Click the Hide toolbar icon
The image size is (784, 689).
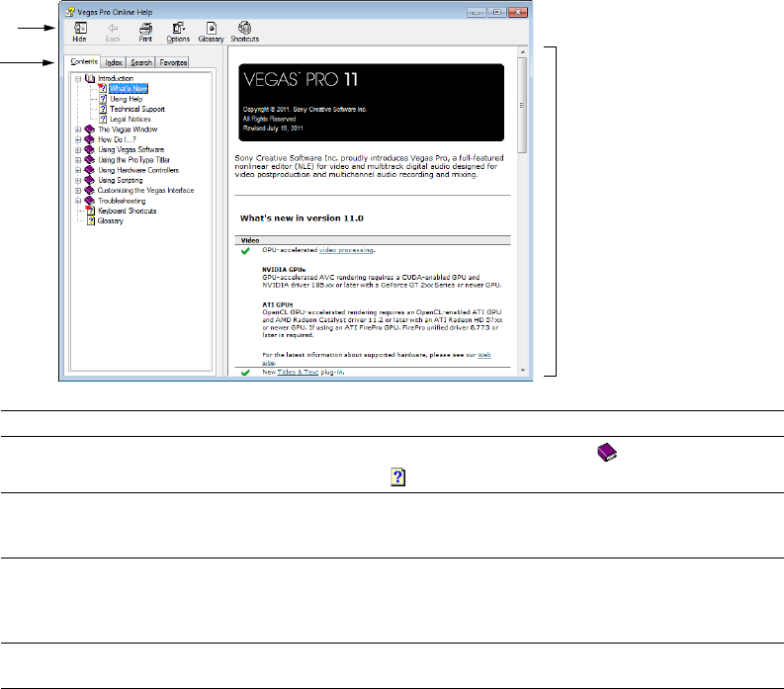point(80,32)
